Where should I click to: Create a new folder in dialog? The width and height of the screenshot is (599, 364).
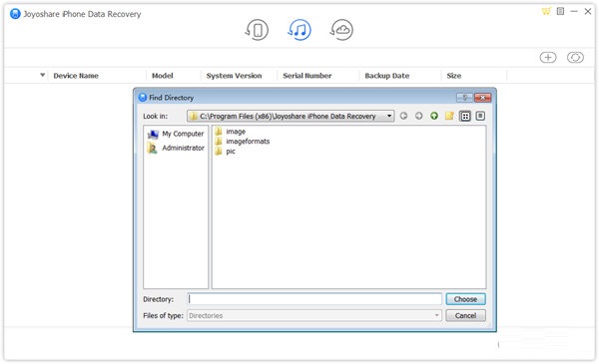pyautogui.click(x=449, y=116)
